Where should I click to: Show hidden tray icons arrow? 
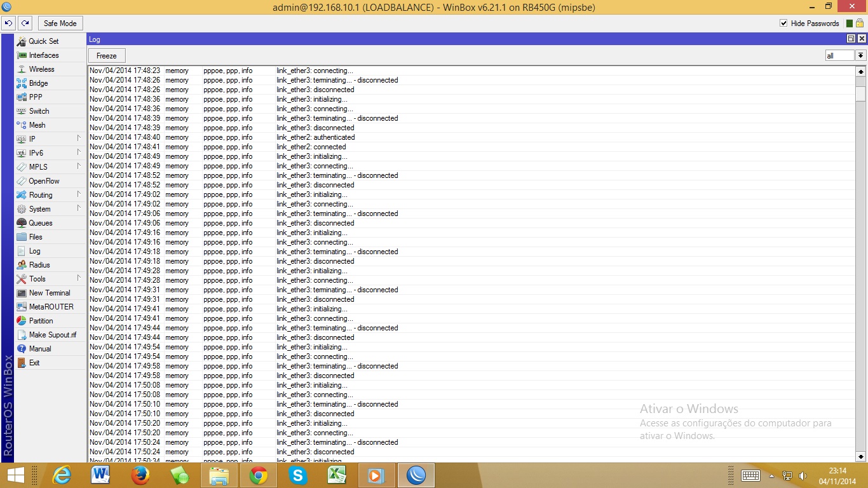(772, 475)
